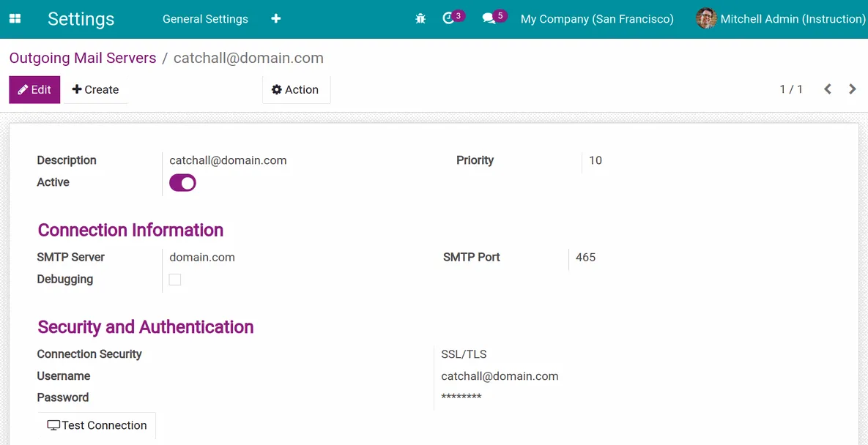
Task: Click the Settings app title
Action: coord(81,19)
